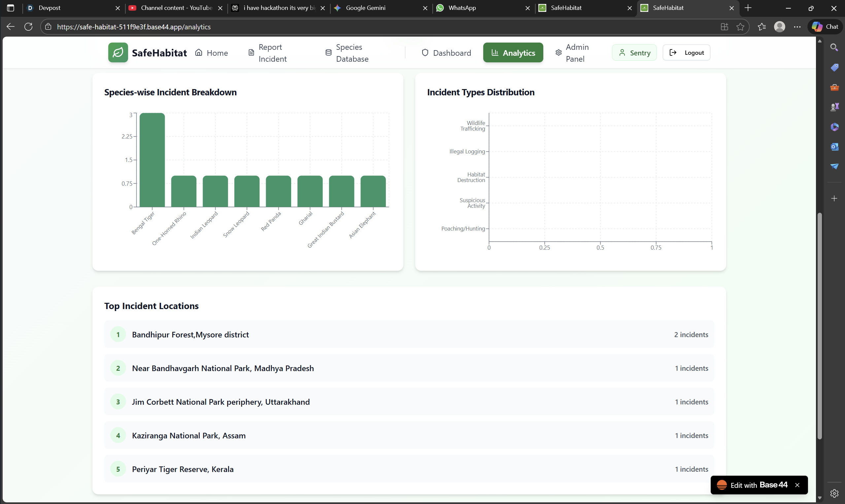Dismiss the Edit with Base44 banner
The image size is (845, 504).
tap(797, 485)
